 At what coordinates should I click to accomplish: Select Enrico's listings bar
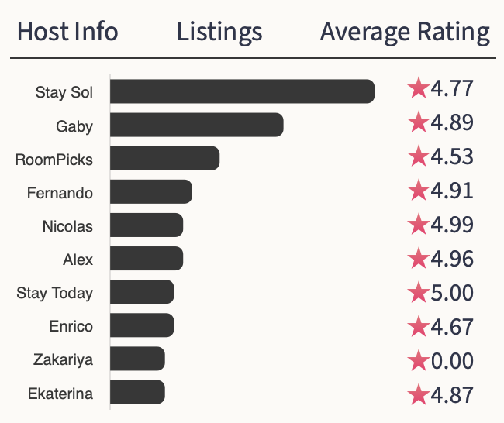(x=142, y=326)
